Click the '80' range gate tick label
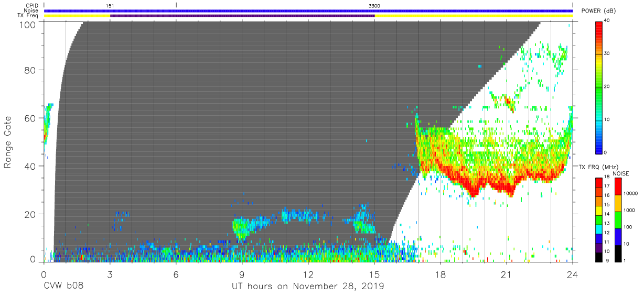Viewport: 644px width, 297px height. click(30, 70)
